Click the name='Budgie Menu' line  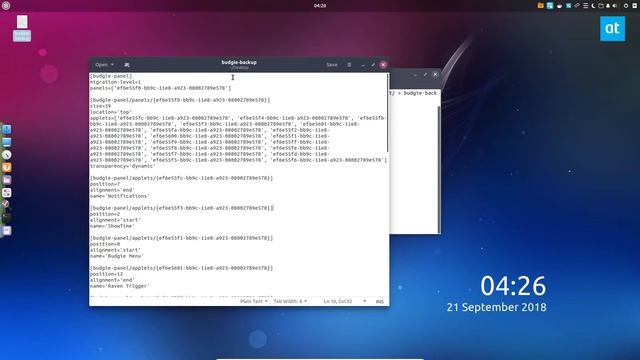click(x=117, y=256)
